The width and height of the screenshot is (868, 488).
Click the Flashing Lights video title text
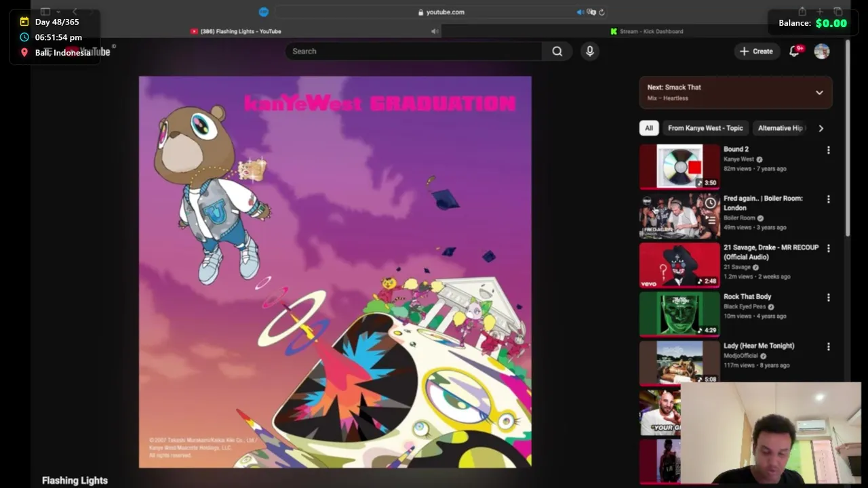75,480
